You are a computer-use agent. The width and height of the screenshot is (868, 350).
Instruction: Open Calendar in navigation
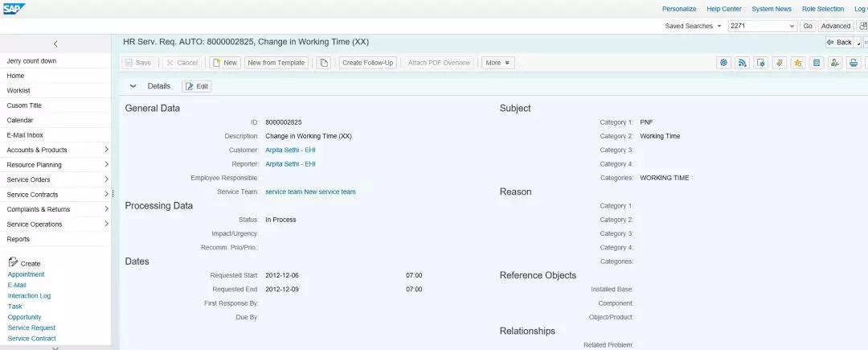55,120
